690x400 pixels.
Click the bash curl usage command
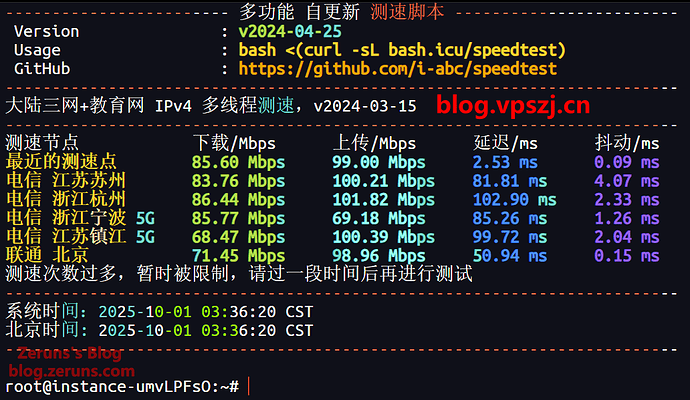point(402,50)
